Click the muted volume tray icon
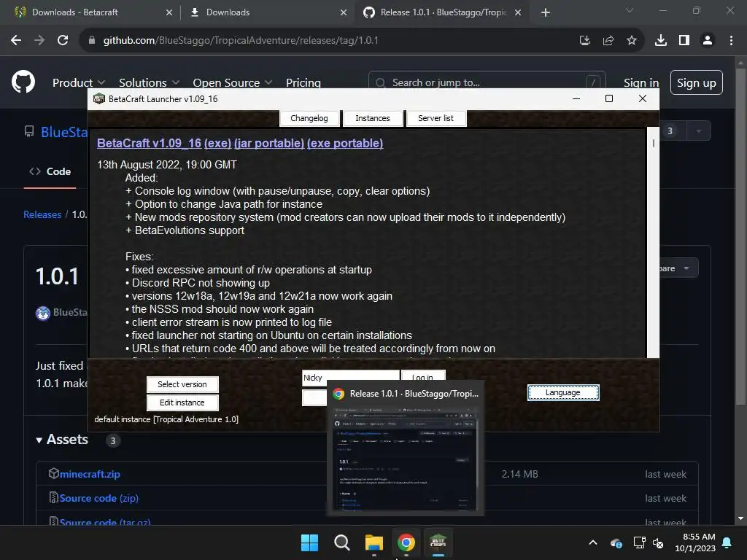The image size is (747, 560). [659, 542]
